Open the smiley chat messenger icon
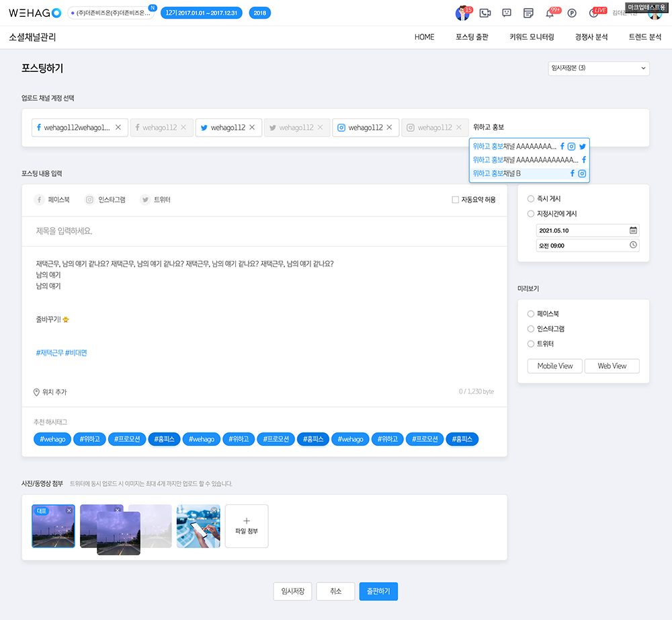 507,13
